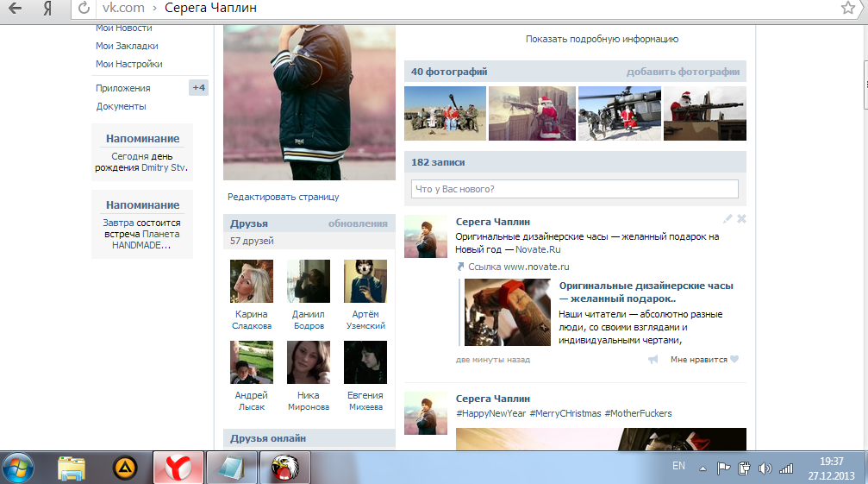Open the Yandex home button

click(x=47, y=8)
